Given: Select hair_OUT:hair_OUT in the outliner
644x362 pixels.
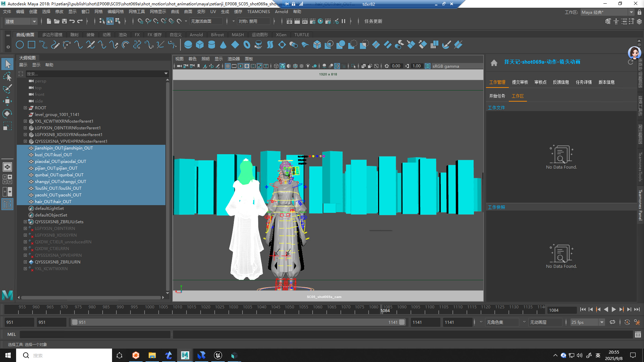Looking at the screenshot, I should pyautogui.click(x=53, y=201).
